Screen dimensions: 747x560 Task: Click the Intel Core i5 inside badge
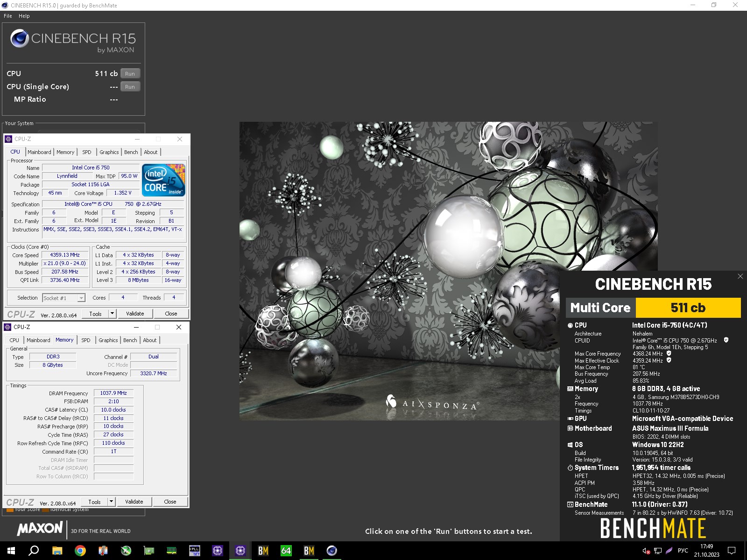pyautogui.click(x=163, y=180)
